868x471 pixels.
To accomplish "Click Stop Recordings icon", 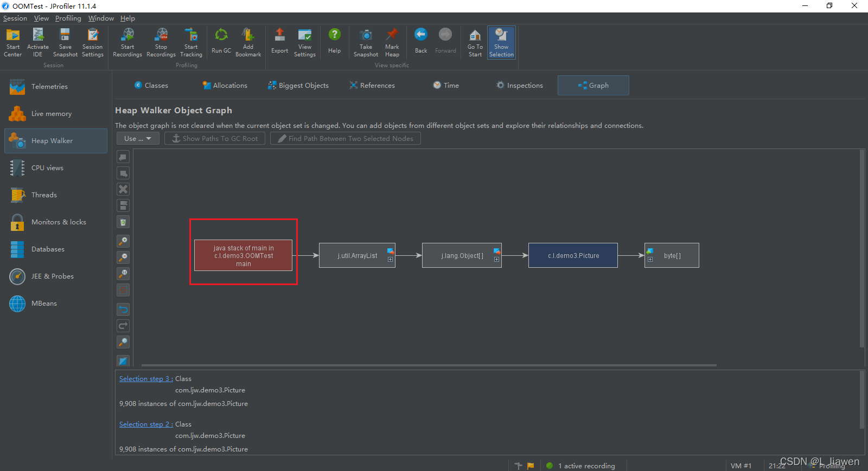I will point(161,42).
